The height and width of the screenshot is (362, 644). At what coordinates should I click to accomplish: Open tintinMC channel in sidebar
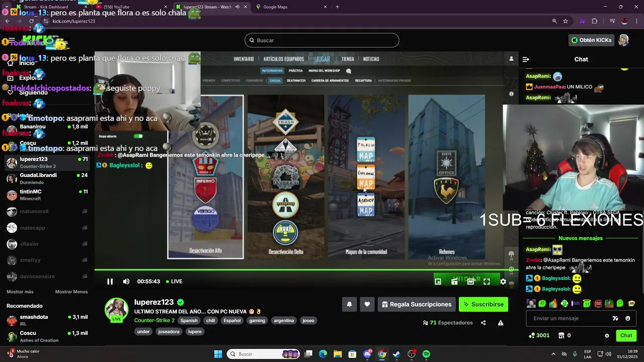[x=47, y=195]
